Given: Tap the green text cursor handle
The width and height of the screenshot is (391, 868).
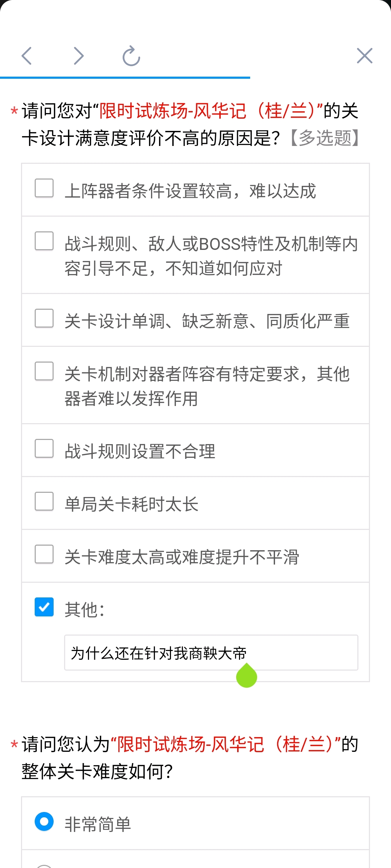Looking at the screenshot, I should click(x=247, y=675).
